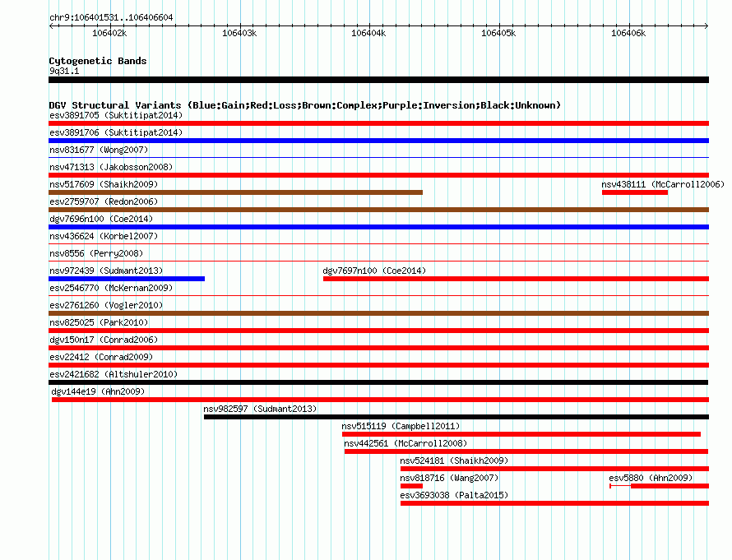Viewport: 732px width, 560px height.
Task: Click the ruler's left end arrow
Action: (x=51, y=25)
